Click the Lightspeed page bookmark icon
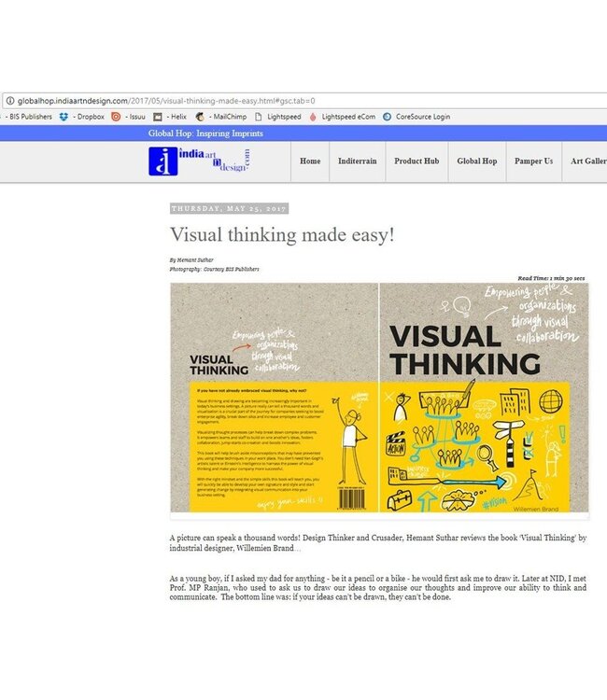 coord(258,117)
